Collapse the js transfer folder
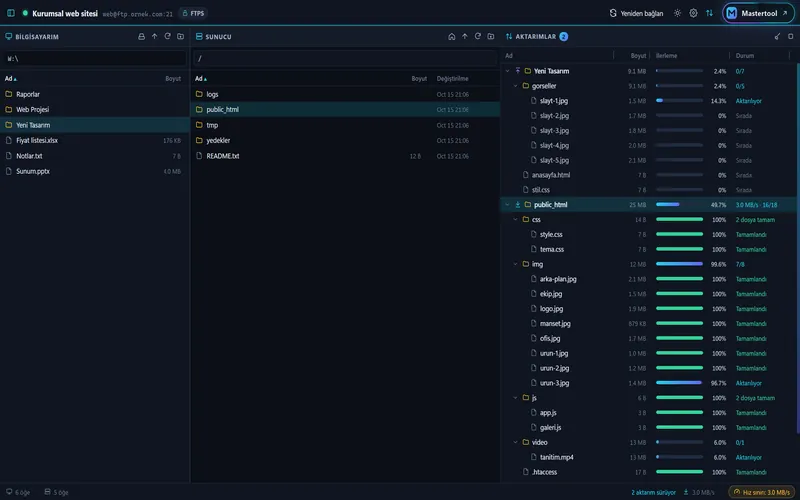 [515, 397]
